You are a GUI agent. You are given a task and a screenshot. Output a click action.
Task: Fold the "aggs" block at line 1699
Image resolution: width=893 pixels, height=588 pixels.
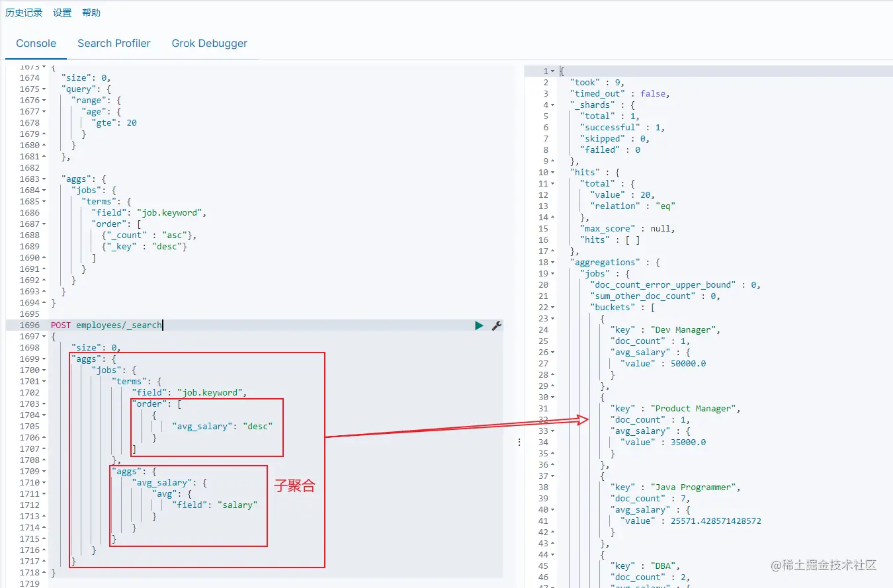[44, 359]
